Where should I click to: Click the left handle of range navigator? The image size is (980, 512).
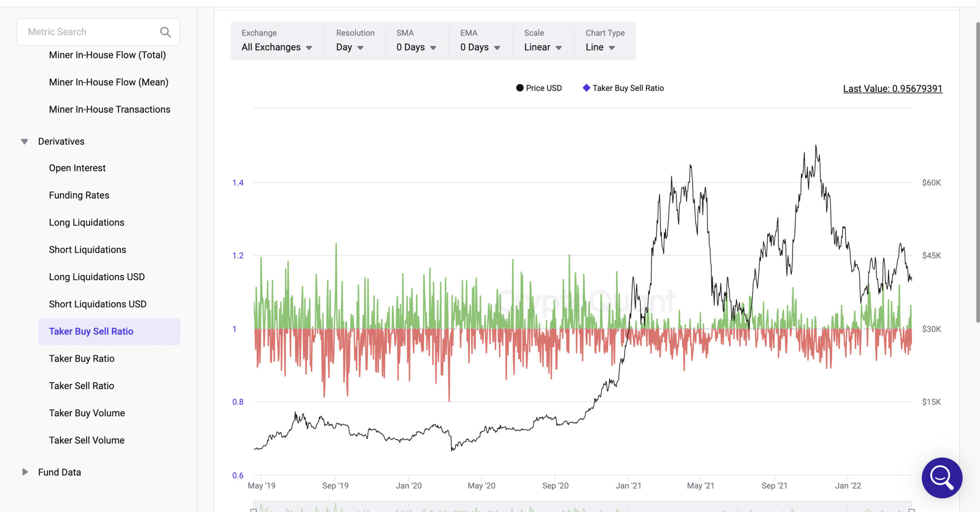[253, 510]
